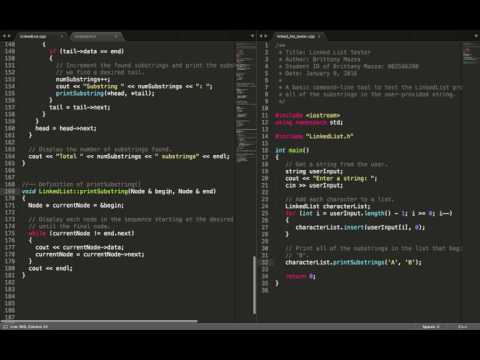The width and height of the screenshot is (480, 360).
Task: Click 'using namespace std;' in right pane
Action: tap(309, 122)
